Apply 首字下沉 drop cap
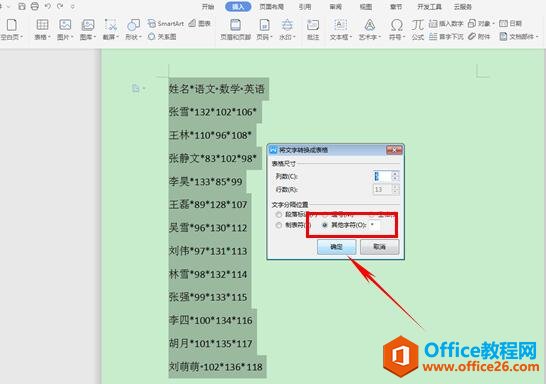Image resolution: width=546 pixels, height=384 pixels. [446, 37]
